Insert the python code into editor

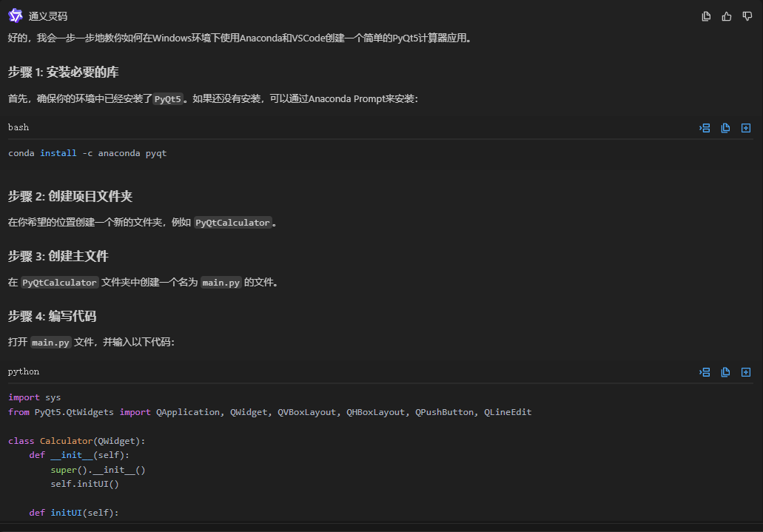pos(705,372)
